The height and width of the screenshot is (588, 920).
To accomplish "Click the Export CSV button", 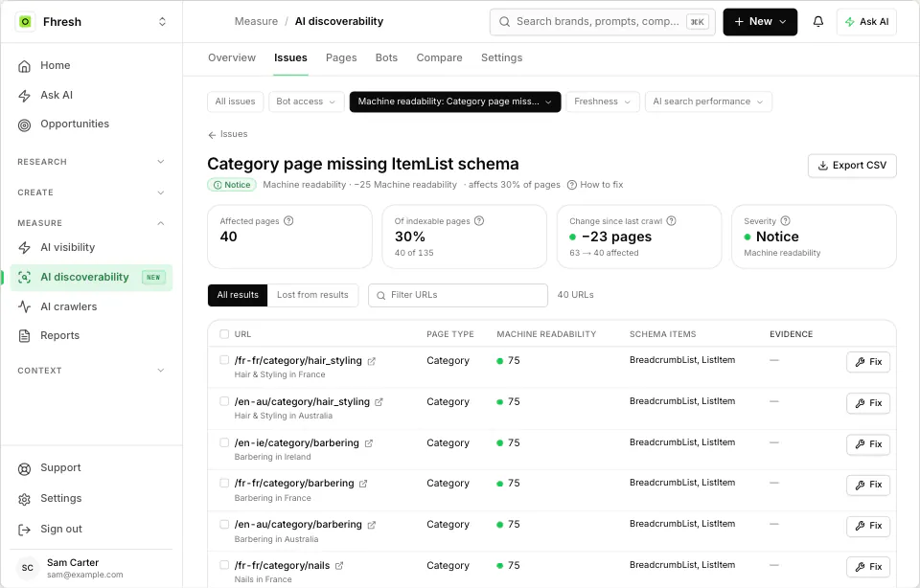I will (852, 166).
